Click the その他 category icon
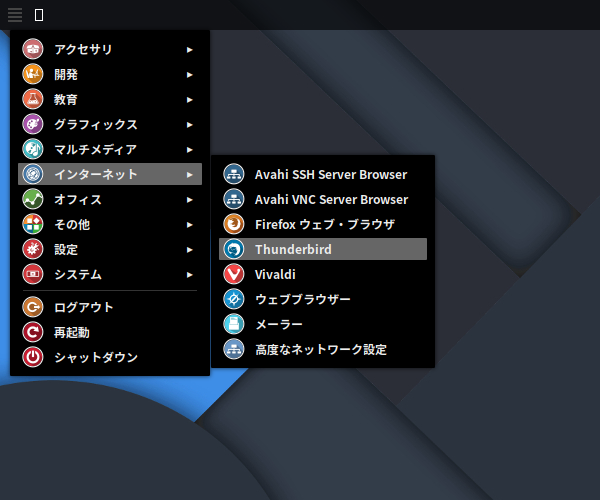 (33, 224)
